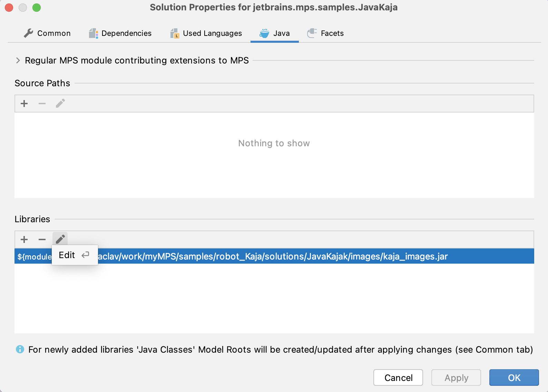548x392 pixels.
Task: Go to the Used Languages tab
Action: point(206,33)
